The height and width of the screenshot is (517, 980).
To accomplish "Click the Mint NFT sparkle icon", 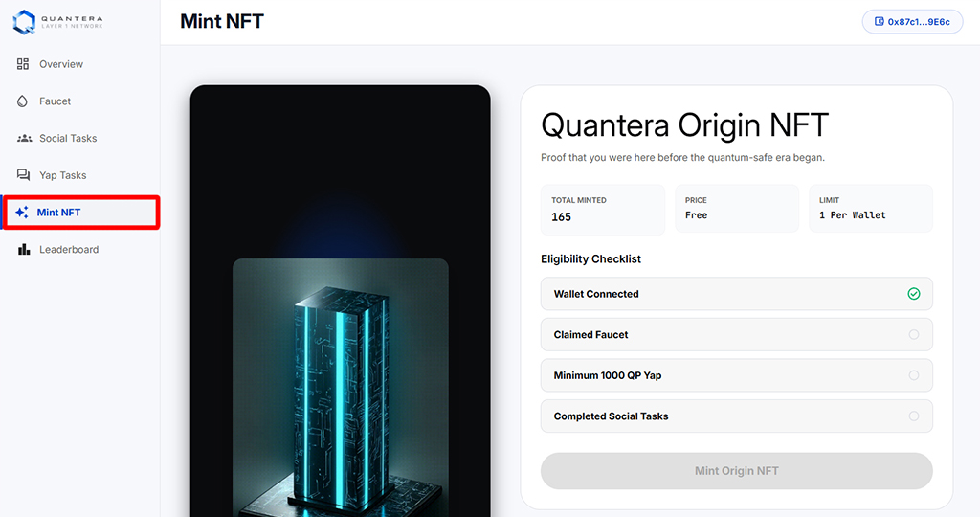I will pos(22,212).
